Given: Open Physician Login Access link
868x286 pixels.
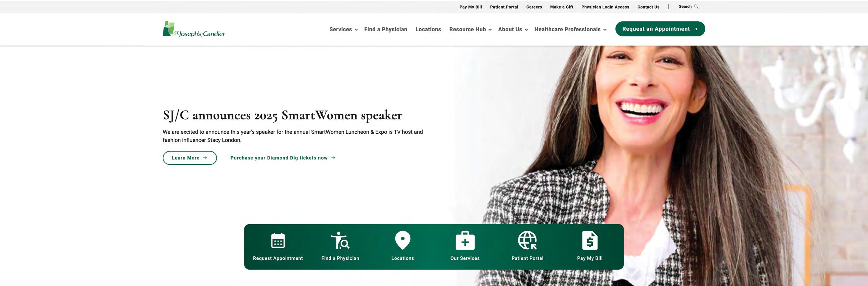Looking at the screenshot, I should pos(605,7).
